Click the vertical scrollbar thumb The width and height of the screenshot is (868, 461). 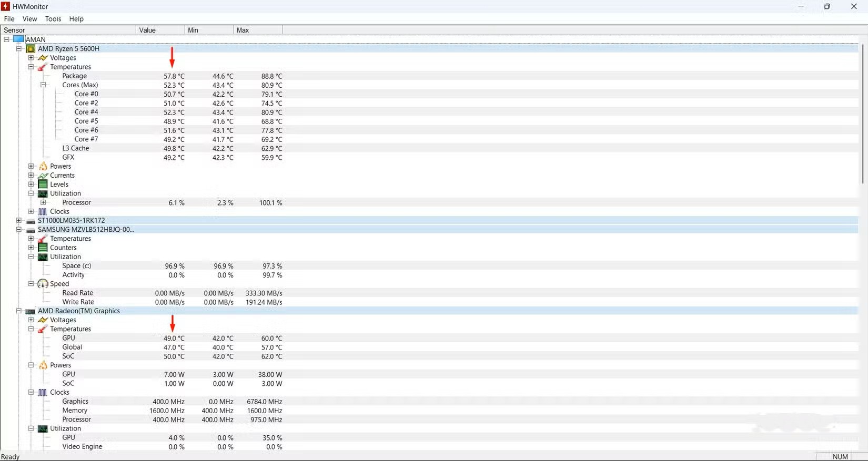pos(862,113)
